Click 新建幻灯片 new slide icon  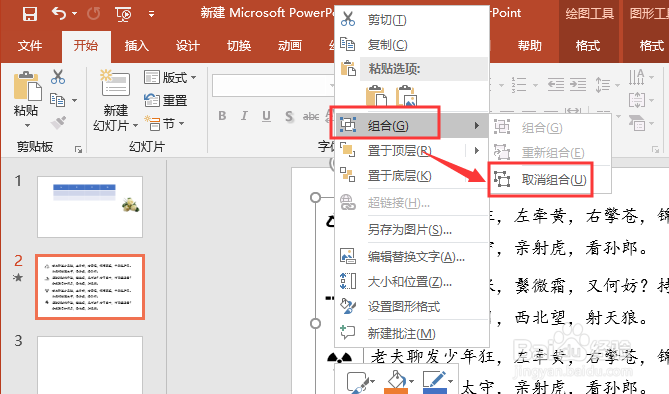pyautogui.click(x=115, y=83)
